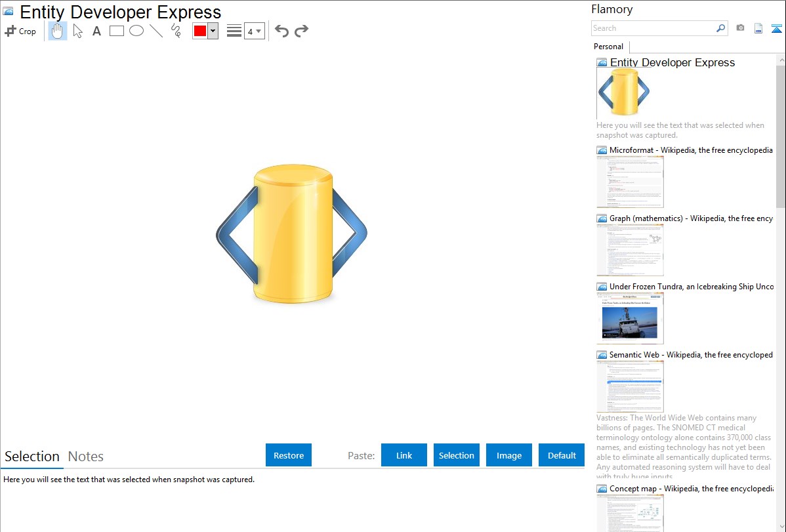Pick the rectangle shape tool
This screenshot has height=532, width=786.
tap(116, 31)
